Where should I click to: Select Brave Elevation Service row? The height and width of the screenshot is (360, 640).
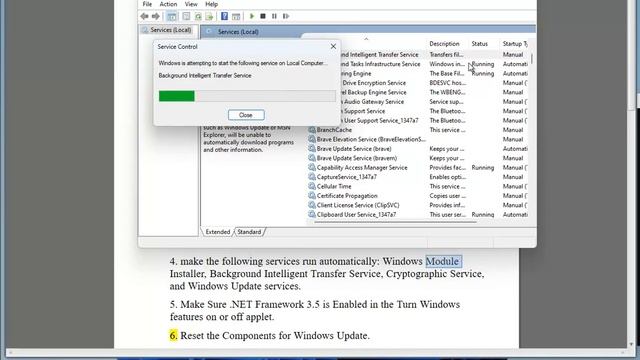[417, 139]
